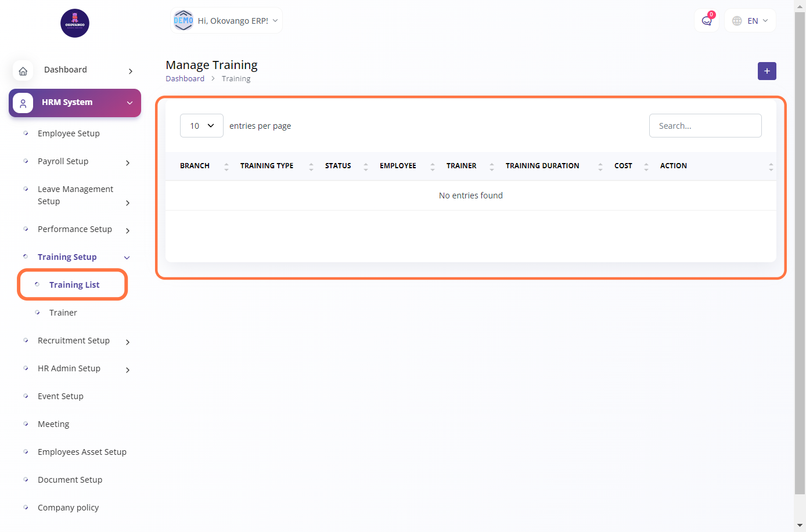Image resolution: width=806 pixels, height=532 pixels.
Task: Sort by Training Duration column arrows
Action: [600, 167]
